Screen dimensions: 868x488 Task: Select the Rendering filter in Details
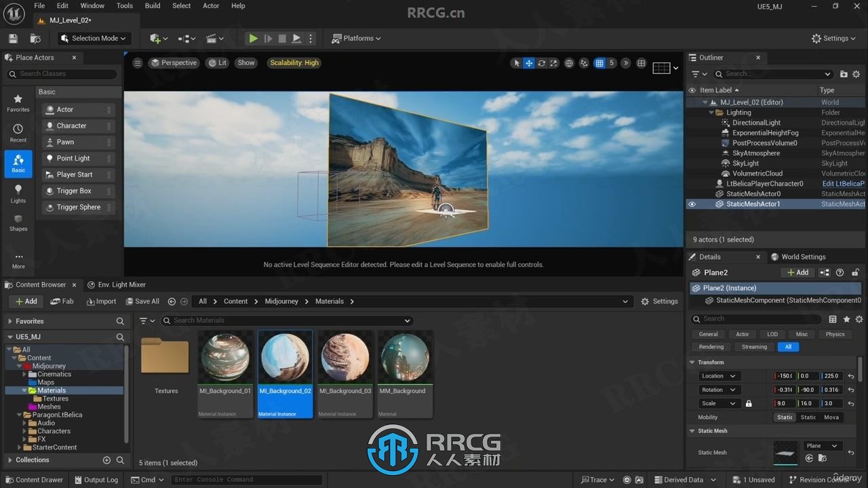(x=711, y=347)
